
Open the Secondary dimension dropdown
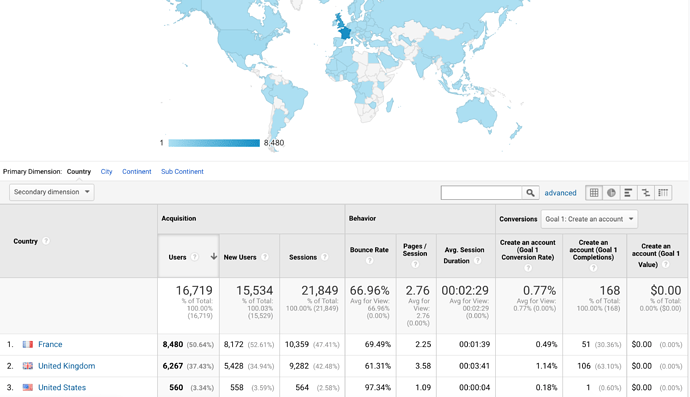51,192
